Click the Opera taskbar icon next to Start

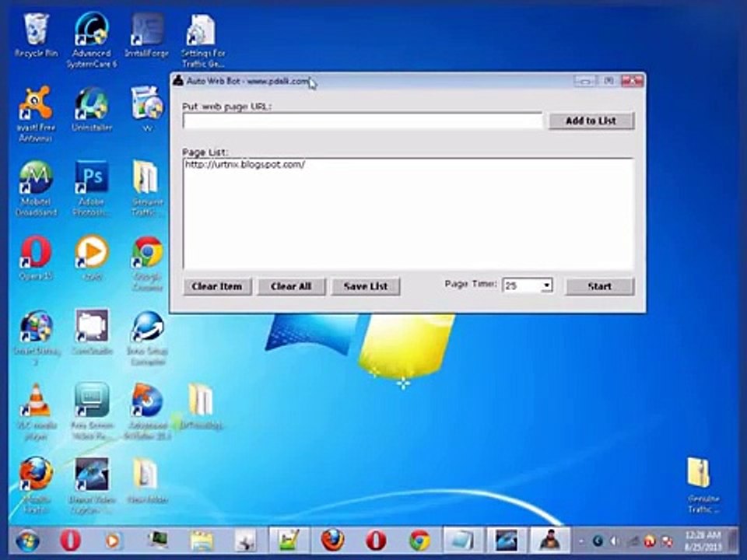point(70,541)
